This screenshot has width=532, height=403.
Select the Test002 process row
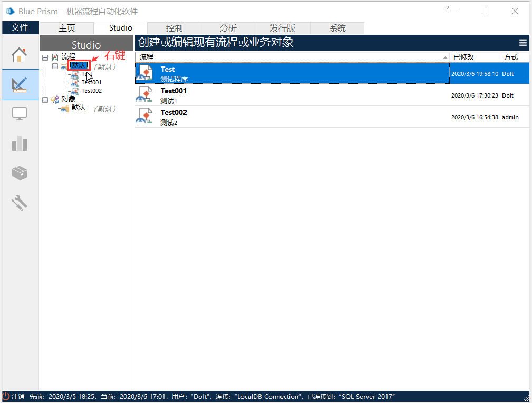pyautogui.click(x=332, y=117)
